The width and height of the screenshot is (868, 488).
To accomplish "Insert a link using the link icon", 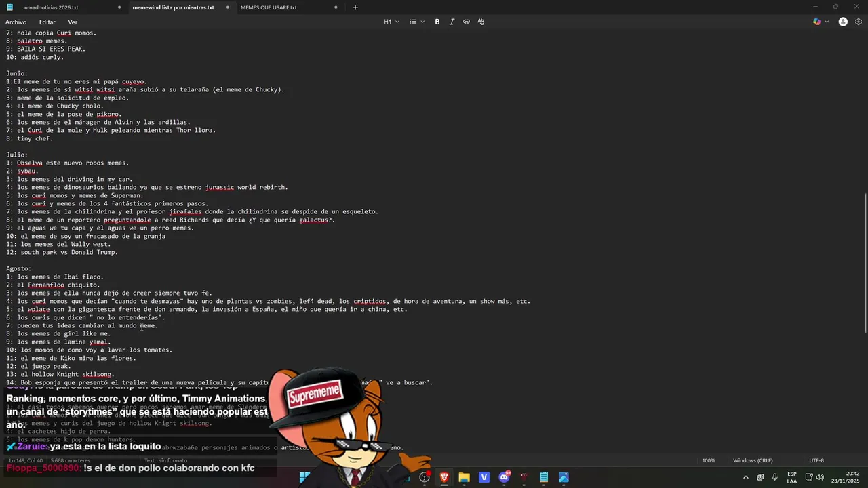I will click(x=467, y=22).
